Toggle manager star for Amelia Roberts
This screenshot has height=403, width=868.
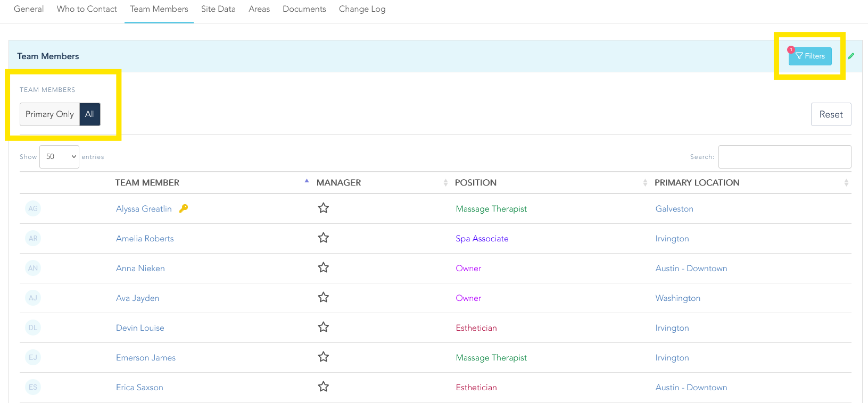coord(323,238)
